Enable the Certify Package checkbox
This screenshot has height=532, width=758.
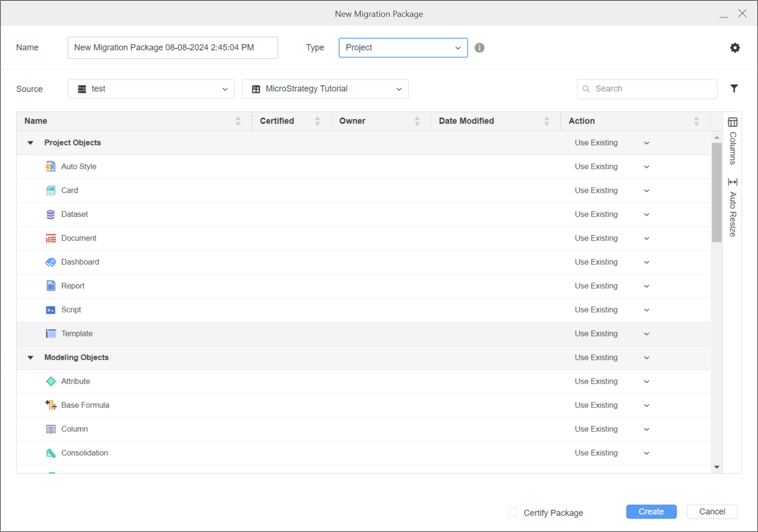click(513, 512)
